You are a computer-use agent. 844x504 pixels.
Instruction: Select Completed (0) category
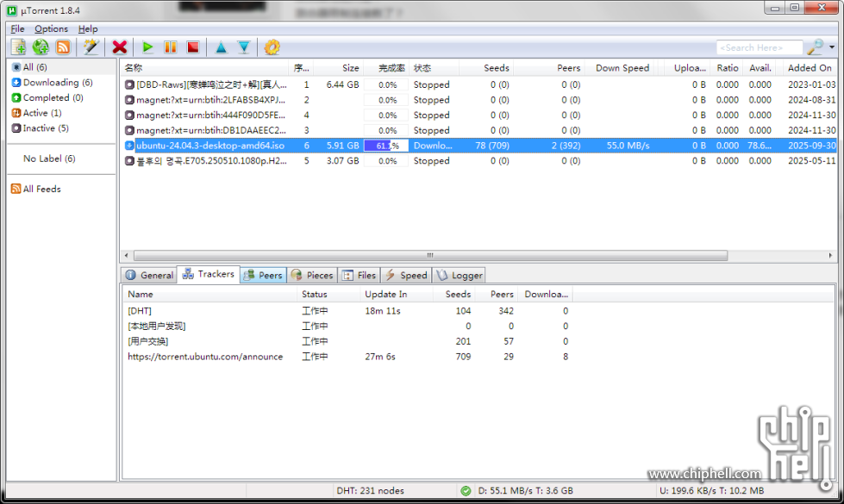[x=47, y=97]
